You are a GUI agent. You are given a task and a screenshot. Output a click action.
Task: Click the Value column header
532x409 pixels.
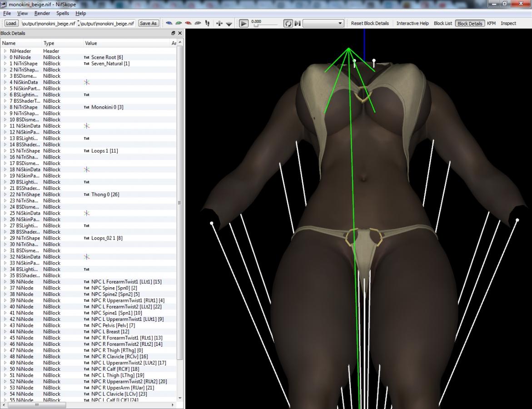126,43
